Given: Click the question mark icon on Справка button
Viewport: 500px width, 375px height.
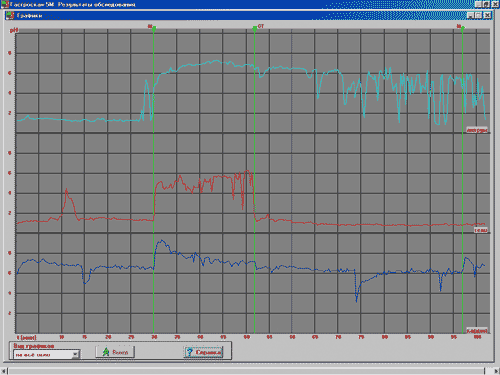Looking at the screenshot, I should tap(190, 352).
